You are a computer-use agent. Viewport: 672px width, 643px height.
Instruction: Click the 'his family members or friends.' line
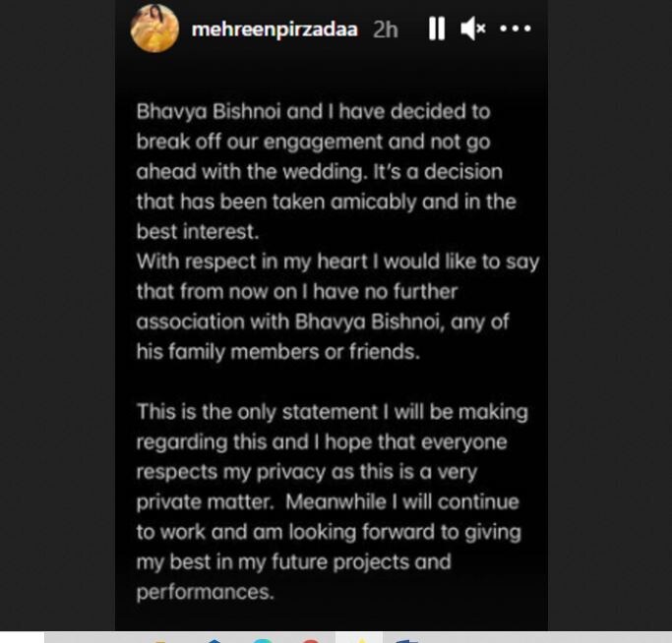click(277, 352)
